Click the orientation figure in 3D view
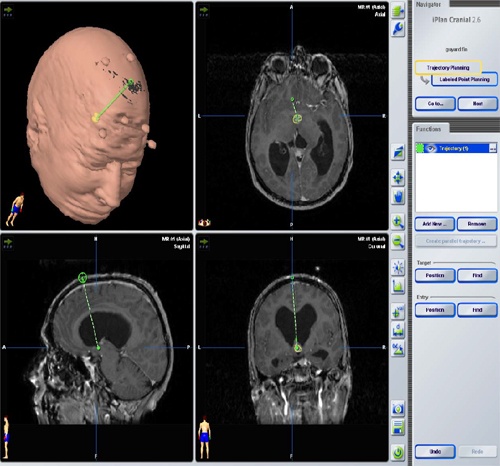The width and height of the screenshot is (500, 466). [x=15, y=209]
